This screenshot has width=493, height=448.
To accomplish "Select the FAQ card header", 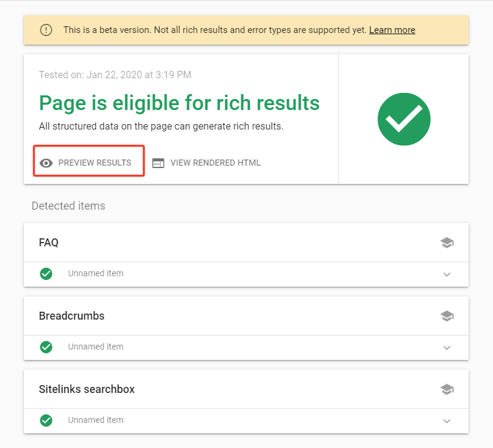I will pyautogui.click(x=48, y=242).
